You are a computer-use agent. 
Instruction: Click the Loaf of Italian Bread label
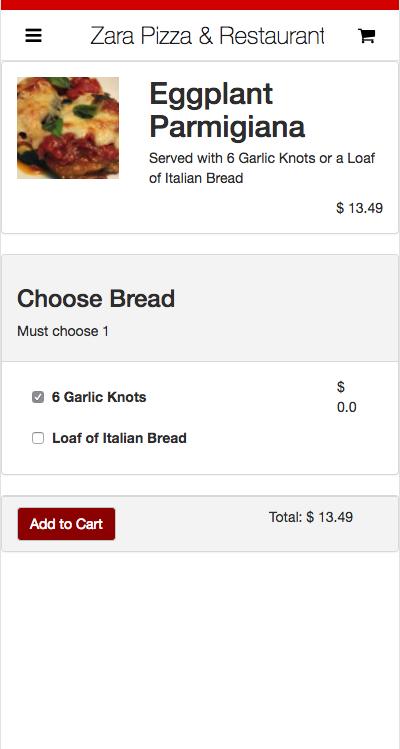119,438
